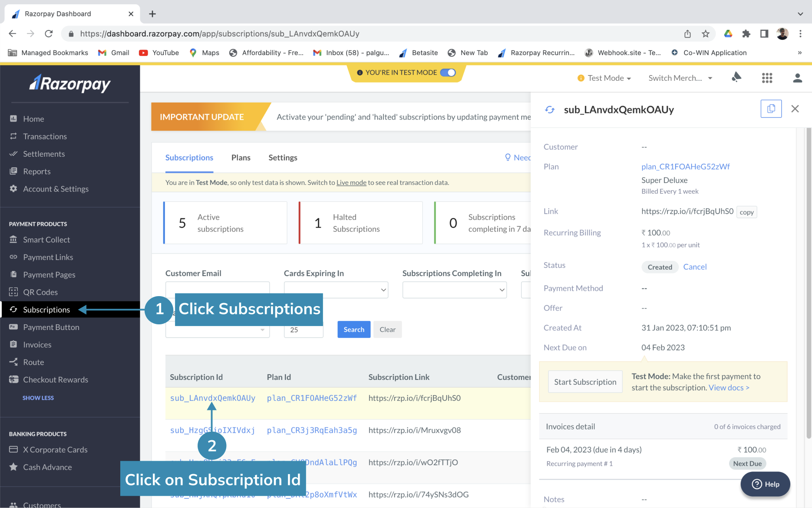Open Gmail bookmark
The height and width of the screenshot is (508, 812).
[114, 53]
